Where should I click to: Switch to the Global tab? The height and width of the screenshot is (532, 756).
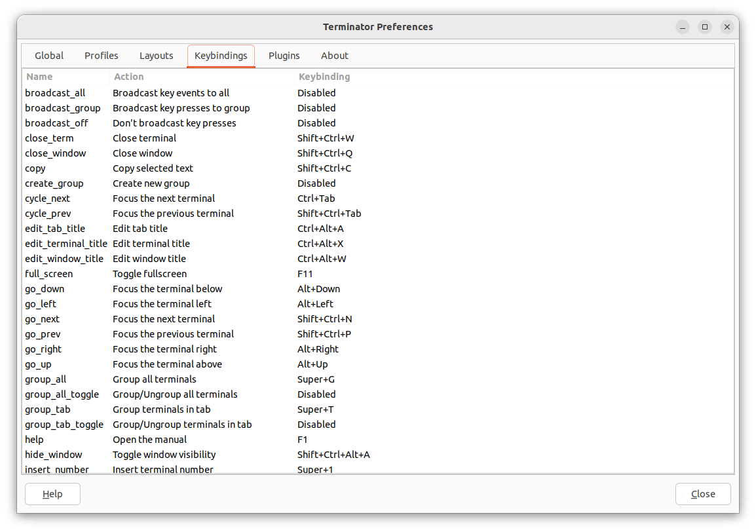click(48, 56)
